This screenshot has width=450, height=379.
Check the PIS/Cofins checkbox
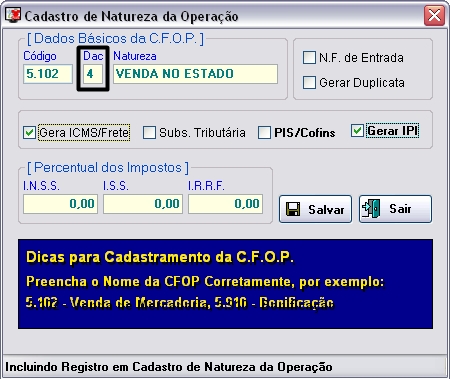(264, 132)
